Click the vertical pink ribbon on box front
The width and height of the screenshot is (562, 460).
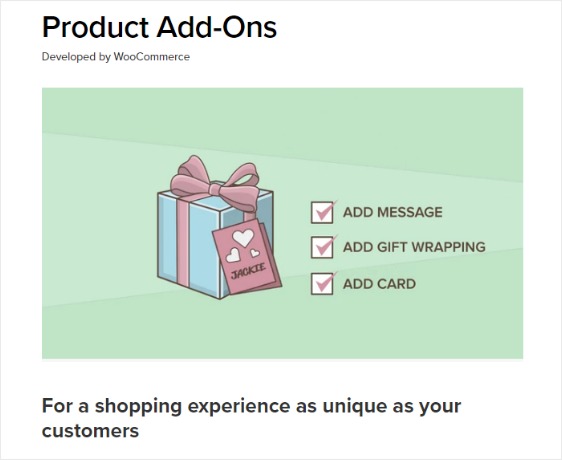[x=182, y=242]
